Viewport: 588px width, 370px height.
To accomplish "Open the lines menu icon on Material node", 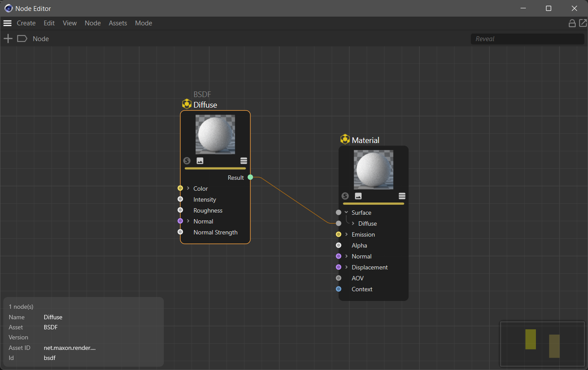I will click(402, 196).
